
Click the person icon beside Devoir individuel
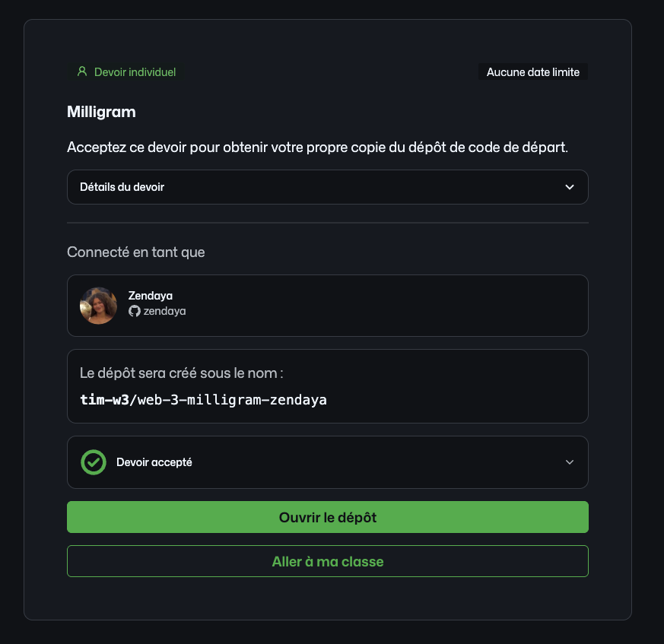tap(82, 71)
